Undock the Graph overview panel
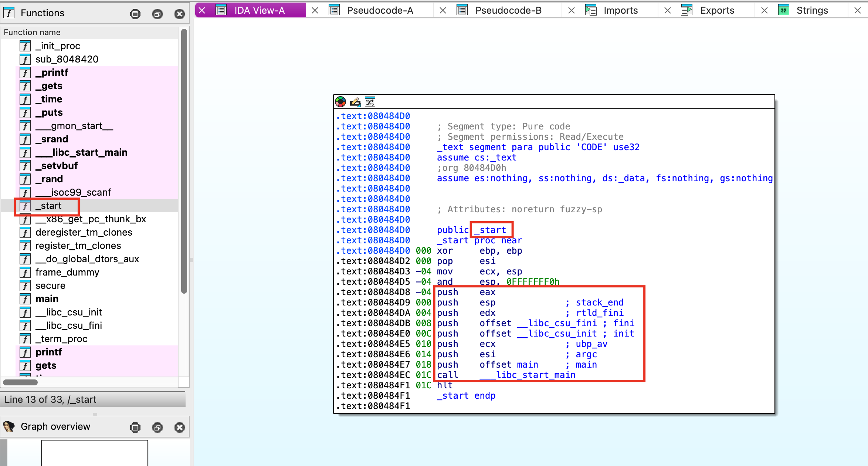This screenshot has width=868, height=466. 157,428
